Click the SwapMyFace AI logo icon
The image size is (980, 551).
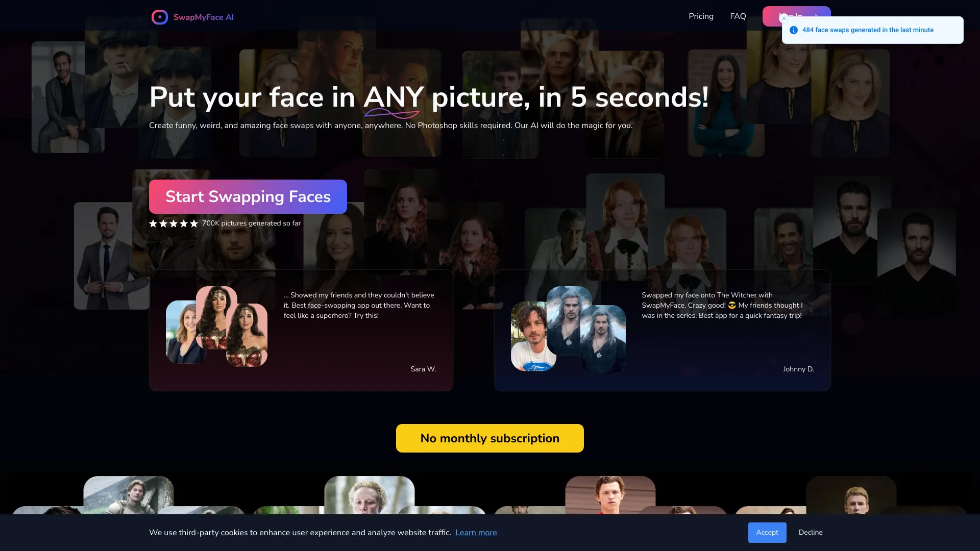point(160,17)
